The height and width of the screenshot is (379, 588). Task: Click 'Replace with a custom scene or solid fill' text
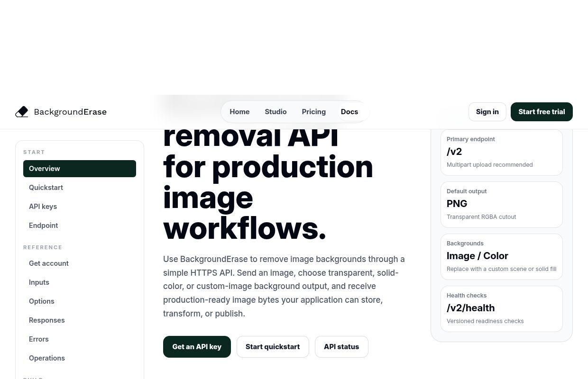pyautogui.click(x=501, y=269)
